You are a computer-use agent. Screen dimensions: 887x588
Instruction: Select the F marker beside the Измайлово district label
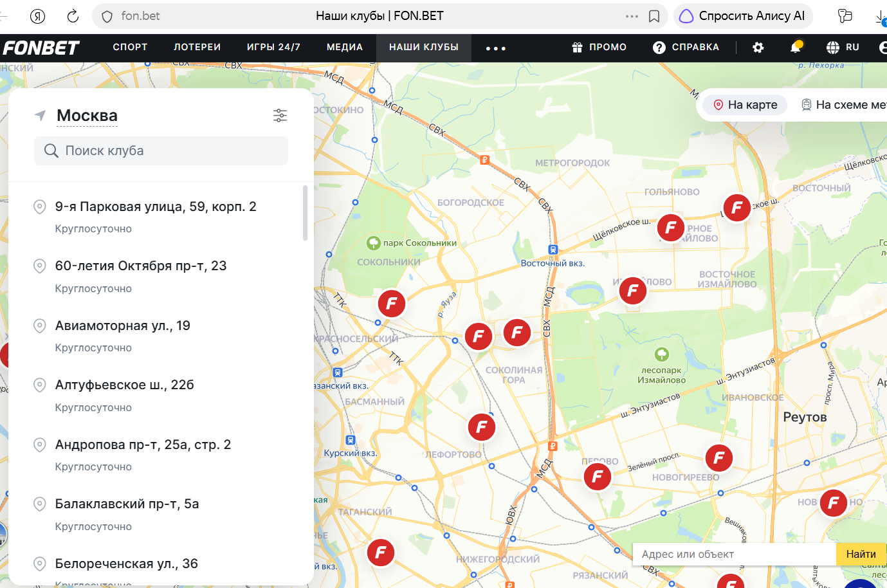633,291
